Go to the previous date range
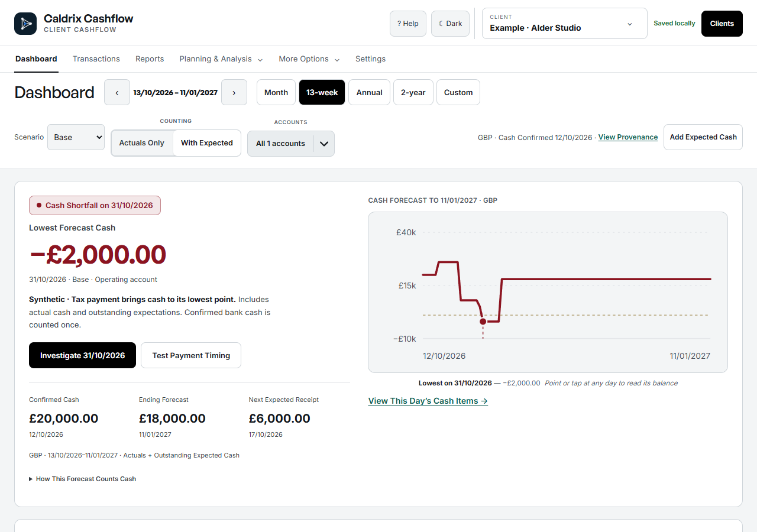 [117, 93]
